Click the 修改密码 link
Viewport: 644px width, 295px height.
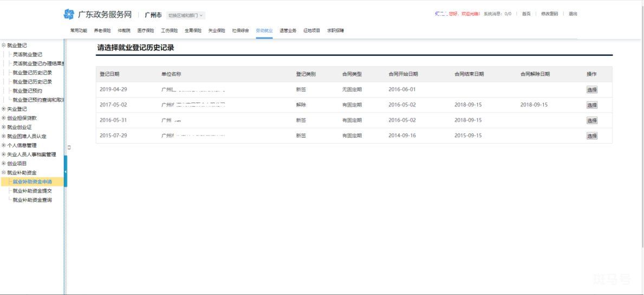pyautogui.click(x=549, y=14)
